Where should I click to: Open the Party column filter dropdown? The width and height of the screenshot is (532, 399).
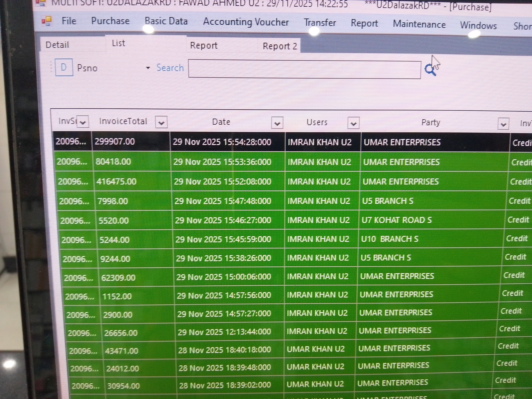503,124
